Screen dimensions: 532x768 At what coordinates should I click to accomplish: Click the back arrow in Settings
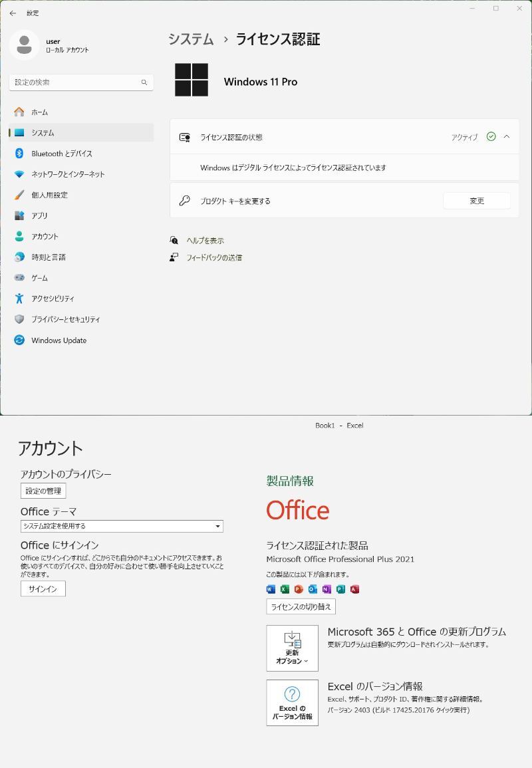click(13, 13)
